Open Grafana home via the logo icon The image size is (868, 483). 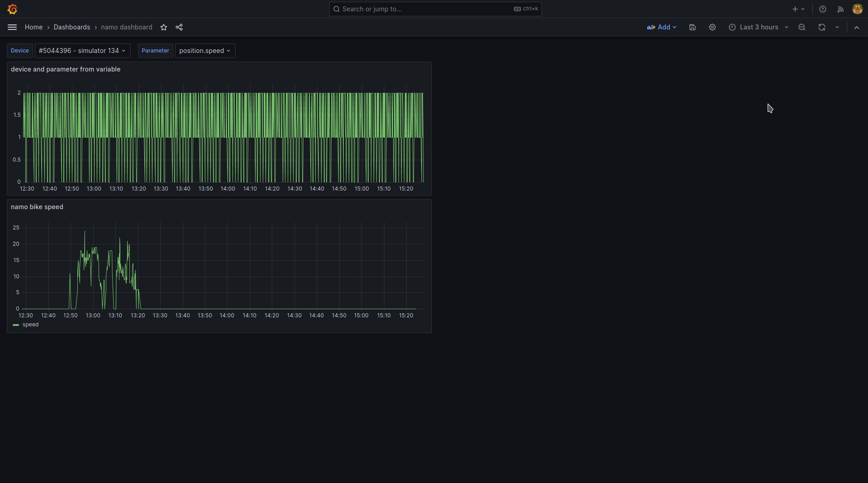(12, 9)
